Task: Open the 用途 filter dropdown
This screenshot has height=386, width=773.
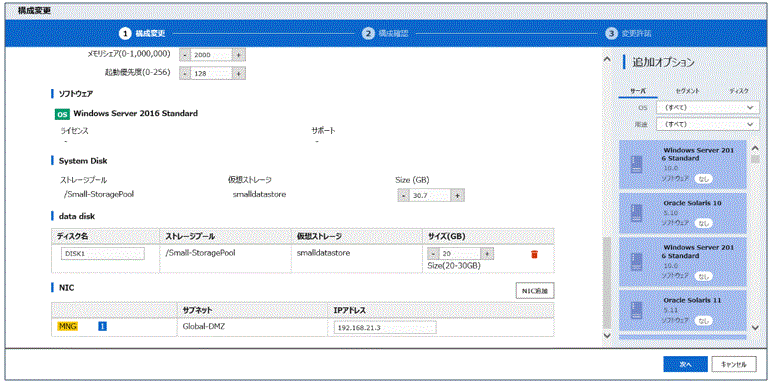Action: [707, 125]
